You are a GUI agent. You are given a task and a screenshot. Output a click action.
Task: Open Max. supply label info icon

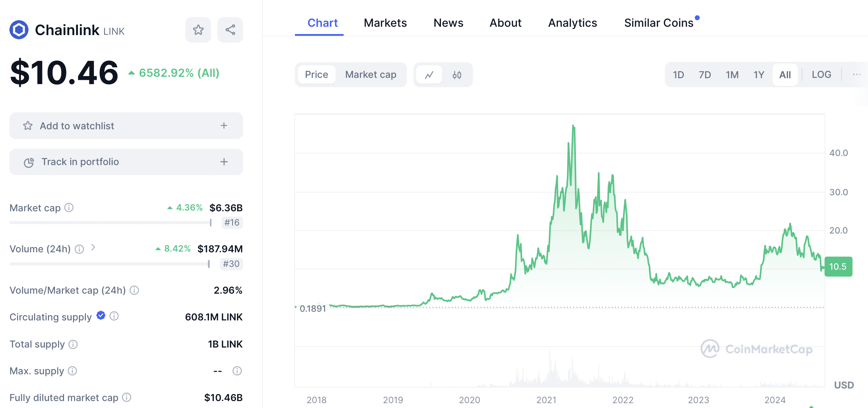(x=72, y=371)
